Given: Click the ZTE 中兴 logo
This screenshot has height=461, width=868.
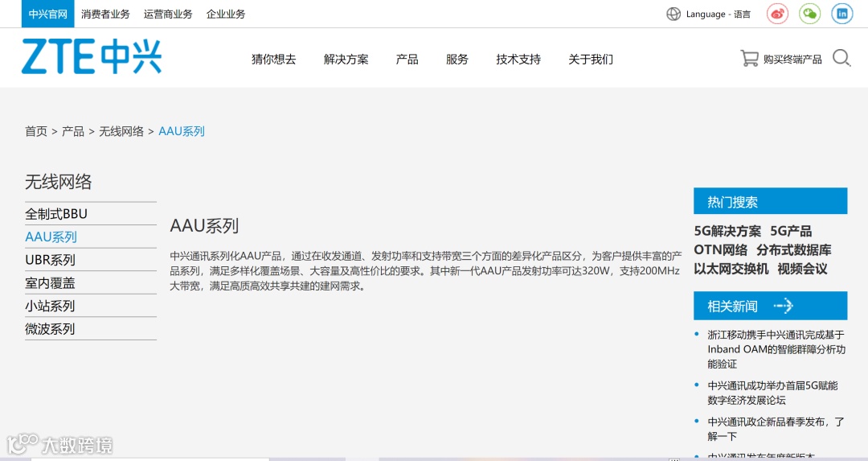Looking at the screenshot, I should click(x=92, y=56).
